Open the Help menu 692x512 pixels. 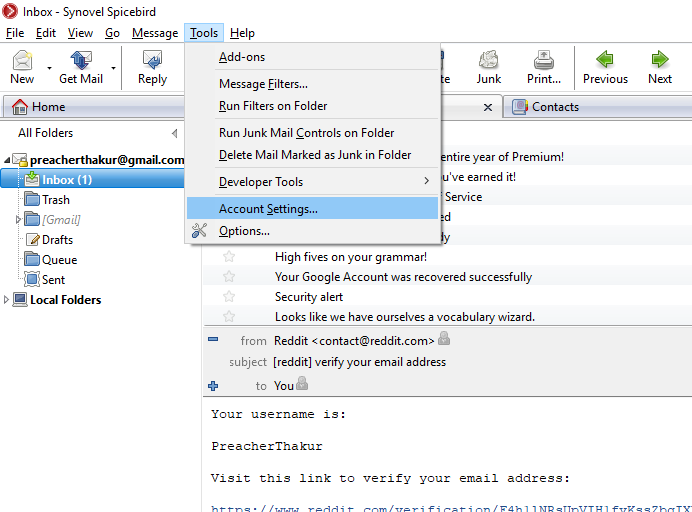(x=242, y=33)
